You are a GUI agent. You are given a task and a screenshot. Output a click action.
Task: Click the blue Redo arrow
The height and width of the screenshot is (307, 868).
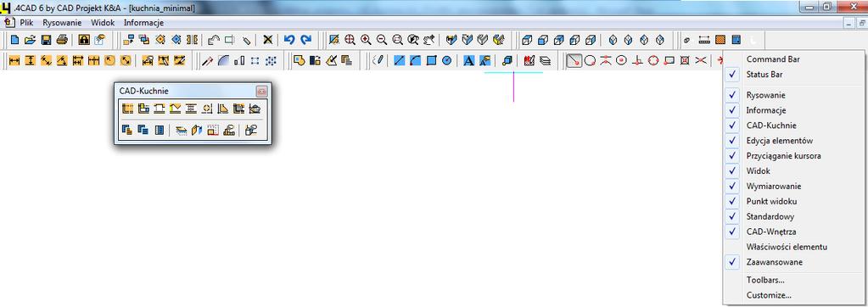306,40
